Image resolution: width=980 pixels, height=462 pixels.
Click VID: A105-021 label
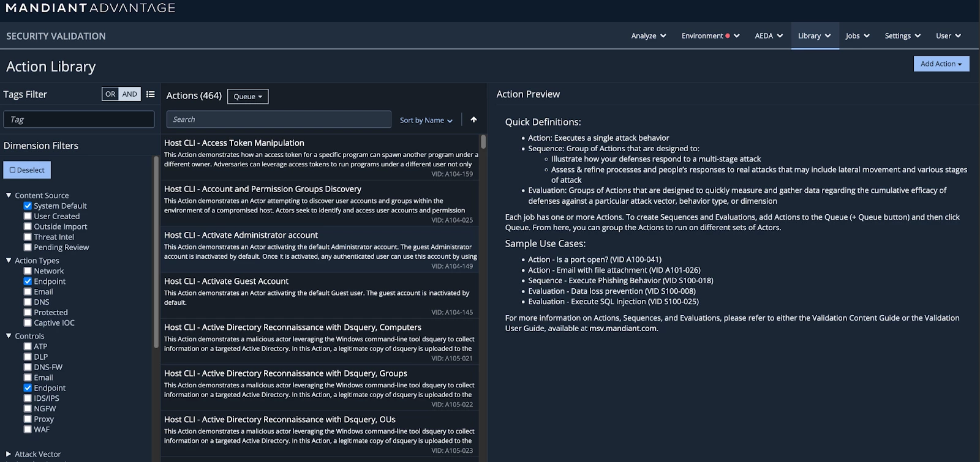452,359
